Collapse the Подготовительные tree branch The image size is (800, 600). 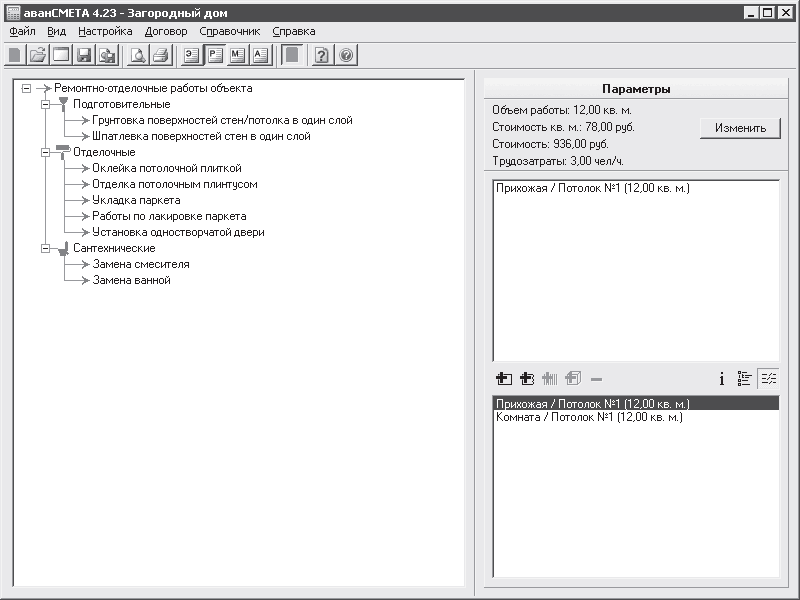(45, 104)
